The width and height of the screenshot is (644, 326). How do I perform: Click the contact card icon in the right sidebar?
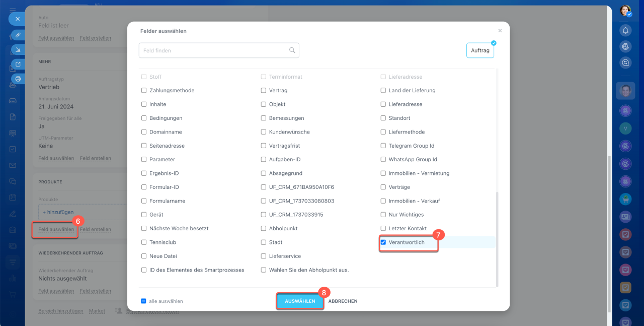click(x=625, y=217)
